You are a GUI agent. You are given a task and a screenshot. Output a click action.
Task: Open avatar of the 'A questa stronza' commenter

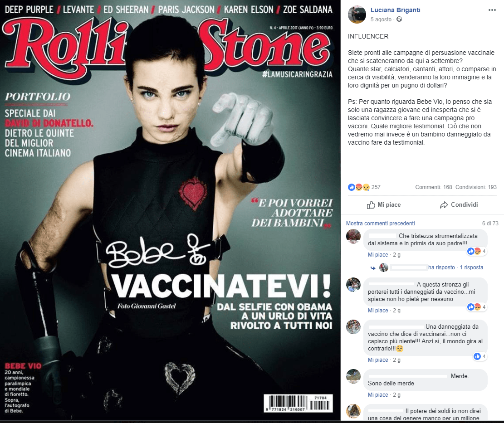[353, 285]
